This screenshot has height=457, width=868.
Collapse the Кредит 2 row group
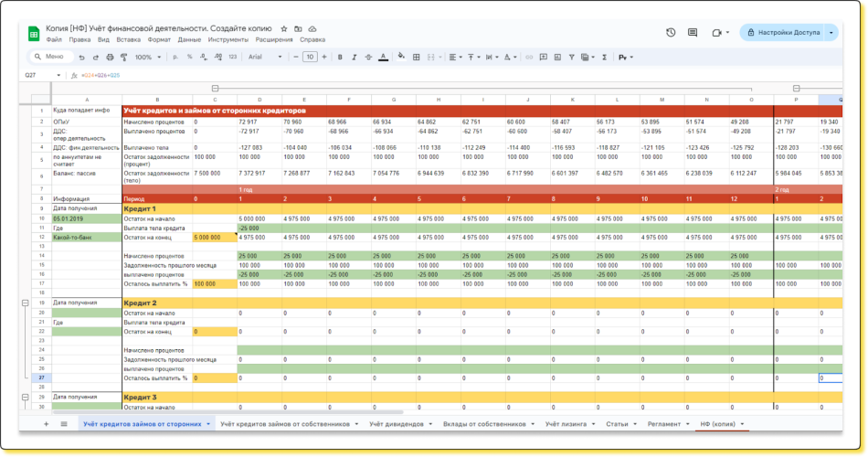(24, 303)
